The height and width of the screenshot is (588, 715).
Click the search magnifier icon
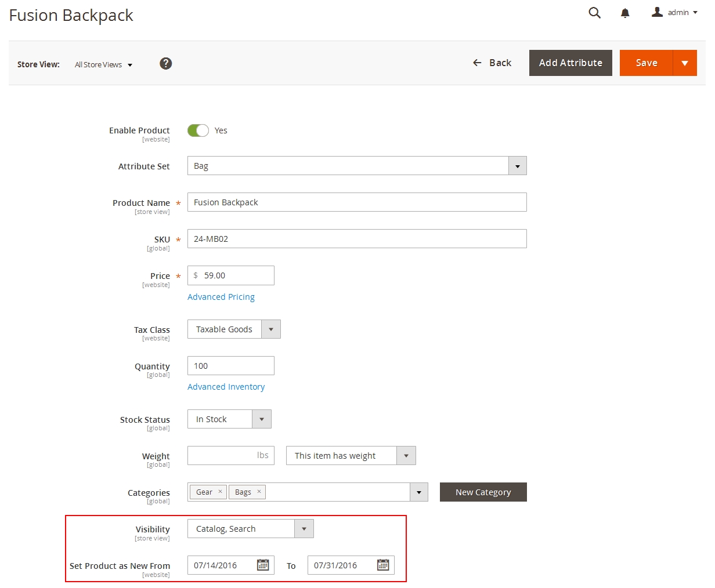pyautogui.click(x=594, y=12)
